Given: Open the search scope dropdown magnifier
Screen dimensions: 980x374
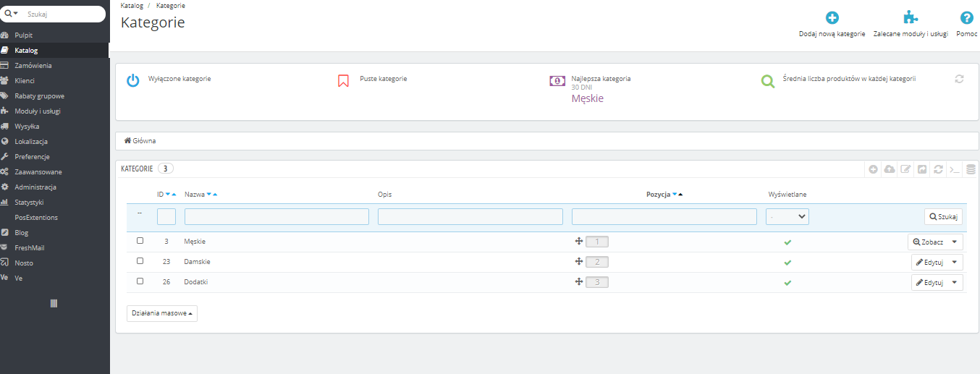Looking at the screenshot, I should [12, 14].
